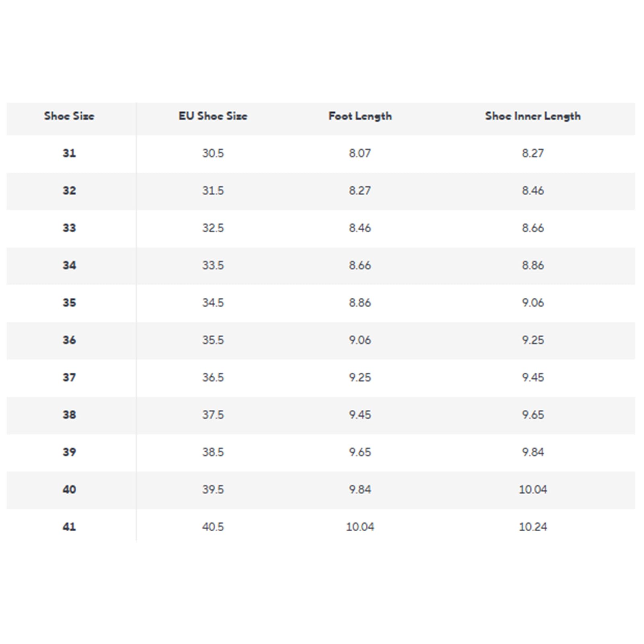
Task: Click EU shoe size 38.5 cell
Action: pyautogui.click(x=213, y=452)
